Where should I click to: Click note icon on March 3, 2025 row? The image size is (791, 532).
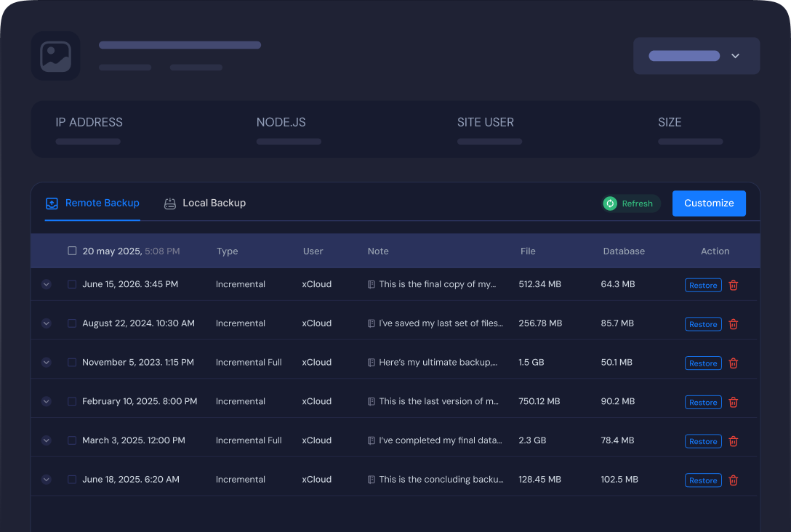372,440
